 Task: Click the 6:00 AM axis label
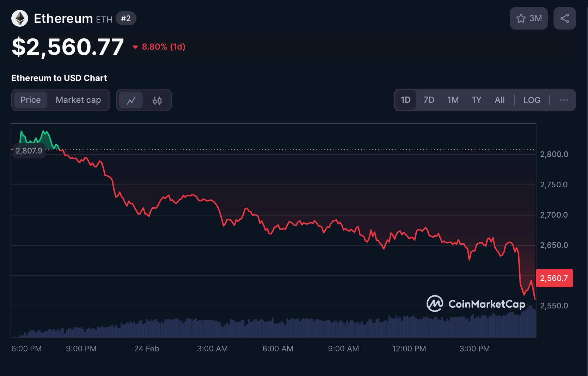click(x=278, y=349)
